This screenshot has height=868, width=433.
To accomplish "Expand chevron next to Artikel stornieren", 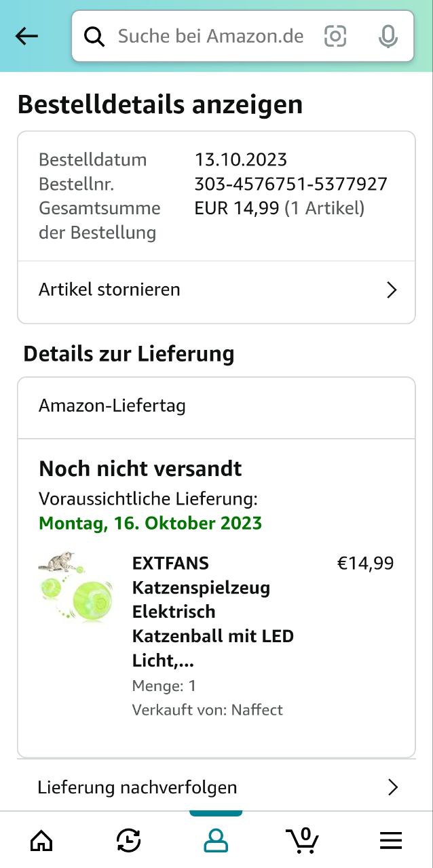I will 392,290.
